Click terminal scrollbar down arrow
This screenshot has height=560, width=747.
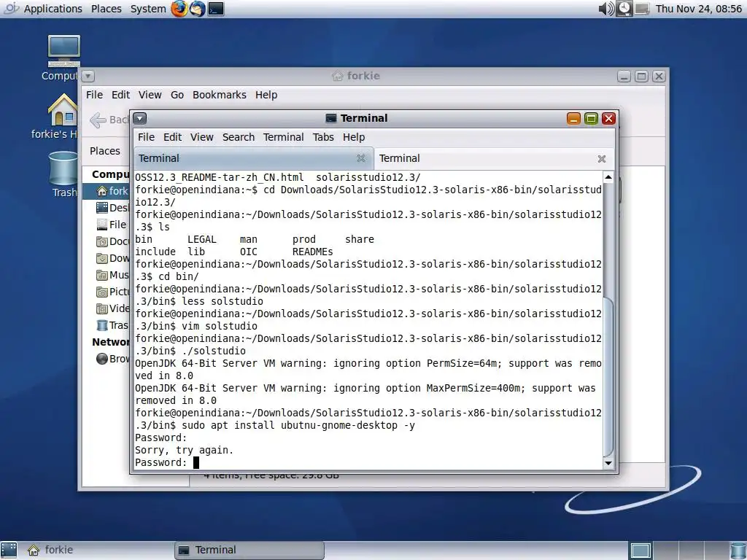pos(608,462)
